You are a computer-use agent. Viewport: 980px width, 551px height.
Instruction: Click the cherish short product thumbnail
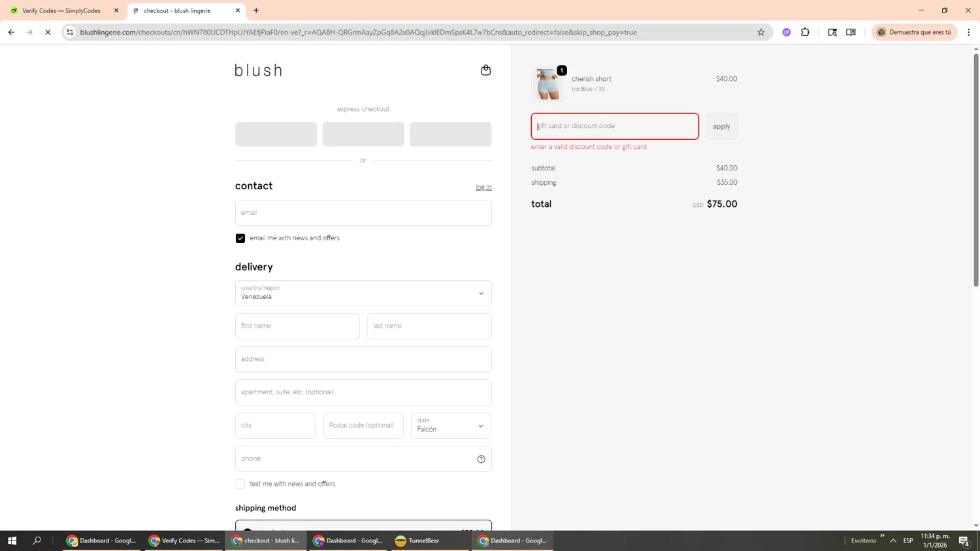(547, 84)
